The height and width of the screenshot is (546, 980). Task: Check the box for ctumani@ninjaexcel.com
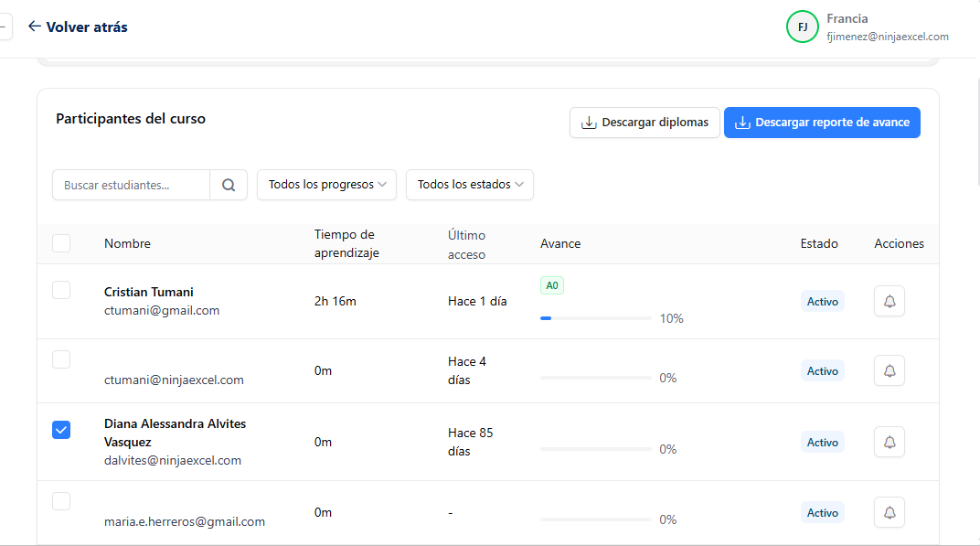coord(61,359)
